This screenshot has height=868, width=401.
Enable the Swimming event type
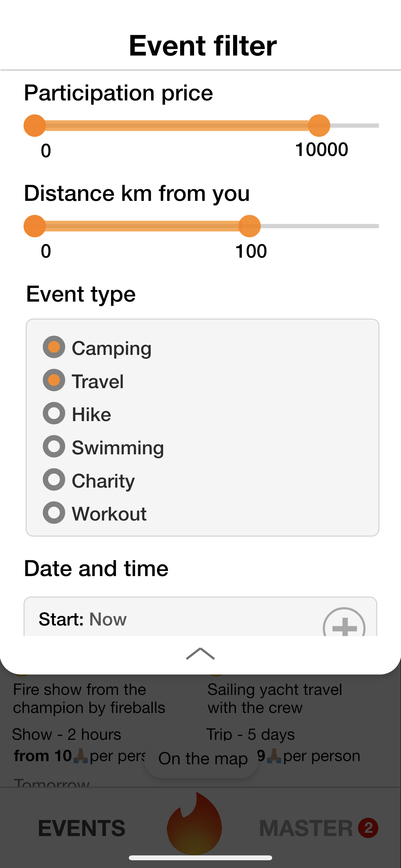tap(54, 447)
